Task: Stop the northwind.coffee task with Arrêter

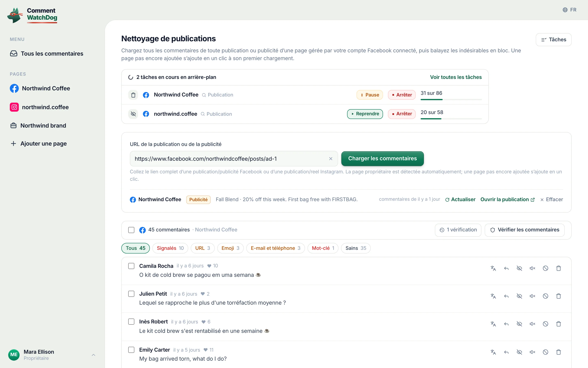Action: pyautogui.click(x=402, y=114)
